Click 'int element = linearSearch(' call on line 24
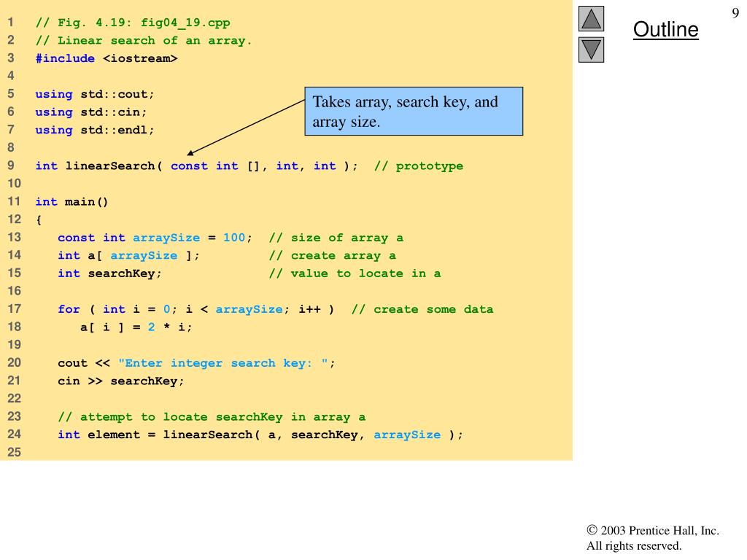 (159, 435)
